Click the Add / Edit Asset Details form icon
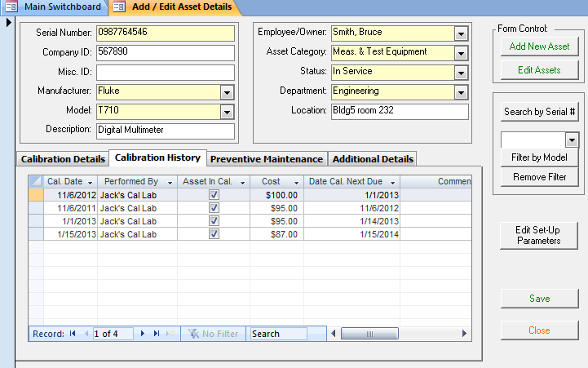The image size is (588, 368). click(x=119, y=7)
